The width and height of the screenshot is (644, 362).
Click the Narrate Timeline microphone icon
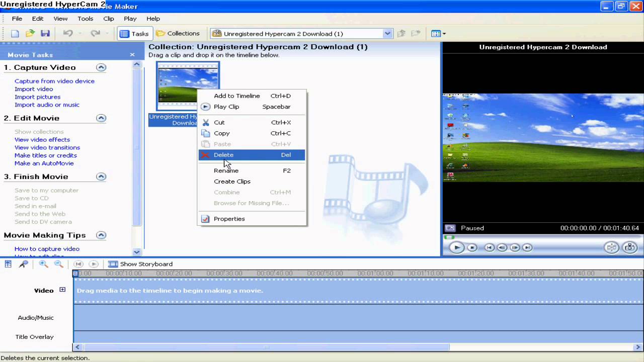tap(24, 264)
